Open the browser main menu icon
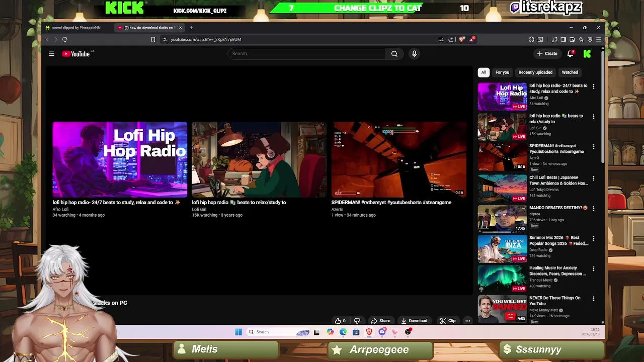The width and height of the screenshot is (644, 362). point(599,39)
